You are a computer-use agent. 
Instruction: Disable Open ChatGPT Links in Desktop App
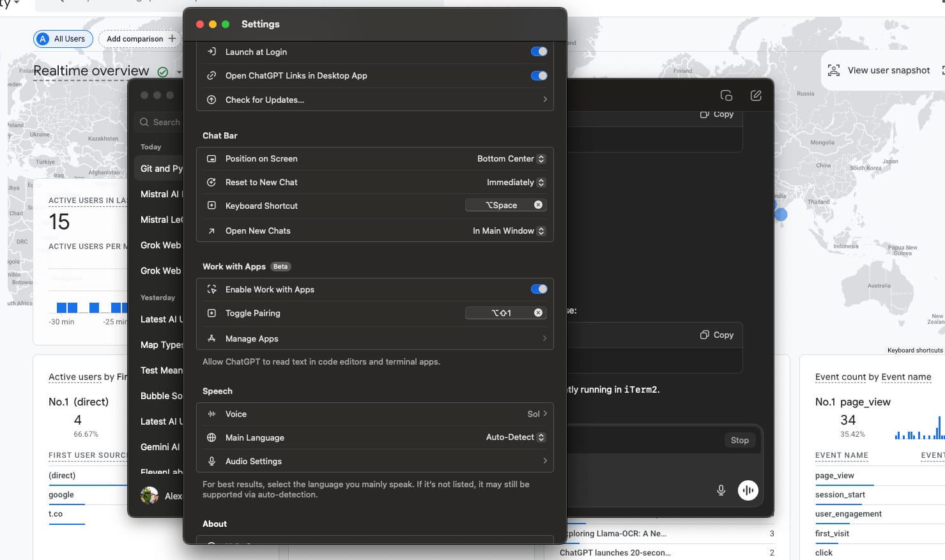[539, 75]
